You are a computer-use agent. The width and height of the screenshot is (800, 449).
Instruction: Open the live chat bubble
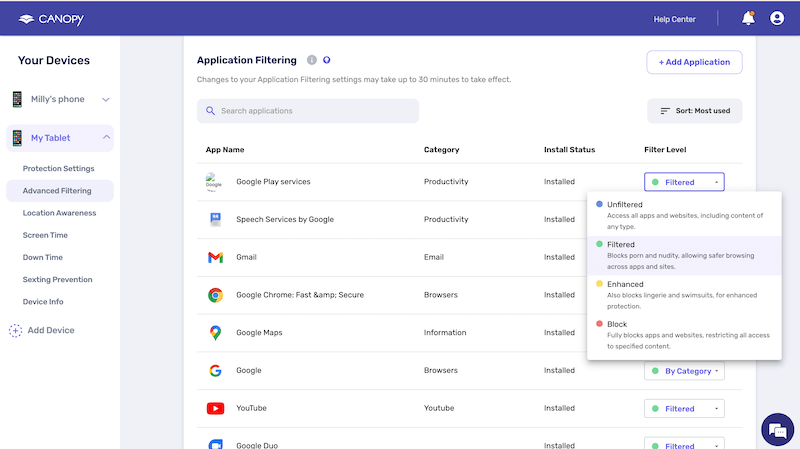pos(778,430)
